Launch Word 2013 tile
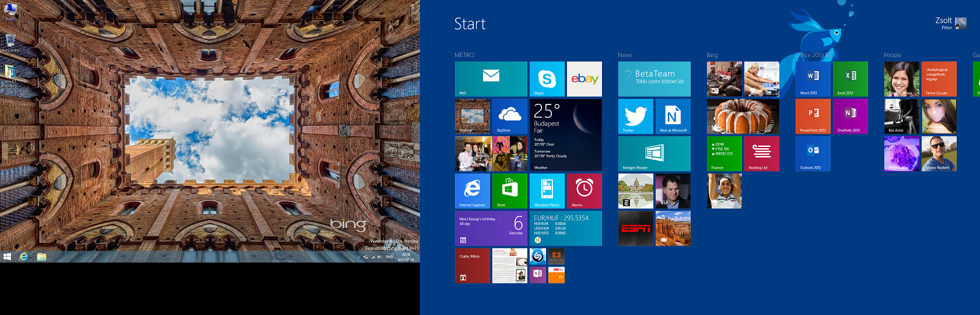980x315 pixels. pos(813,79)
